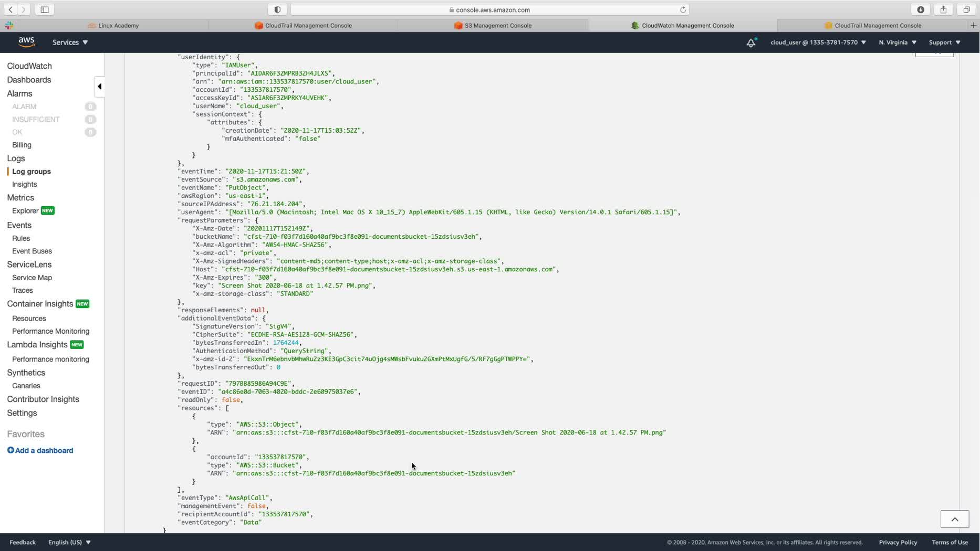Select Log groups in the sidebar
The width and height of the screenshot is (980, 551).
pos(32,172)
